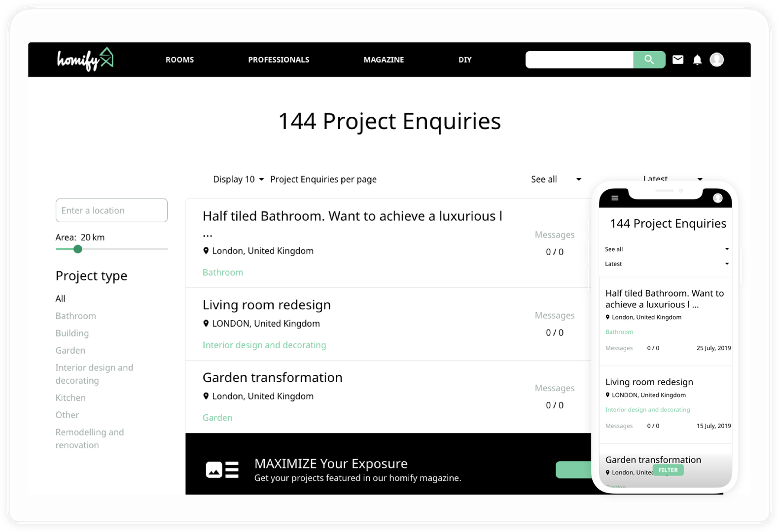The height and width of the screenshot is (532, 779).
Task: Click the Enter a location field
Action: [111, 210]
